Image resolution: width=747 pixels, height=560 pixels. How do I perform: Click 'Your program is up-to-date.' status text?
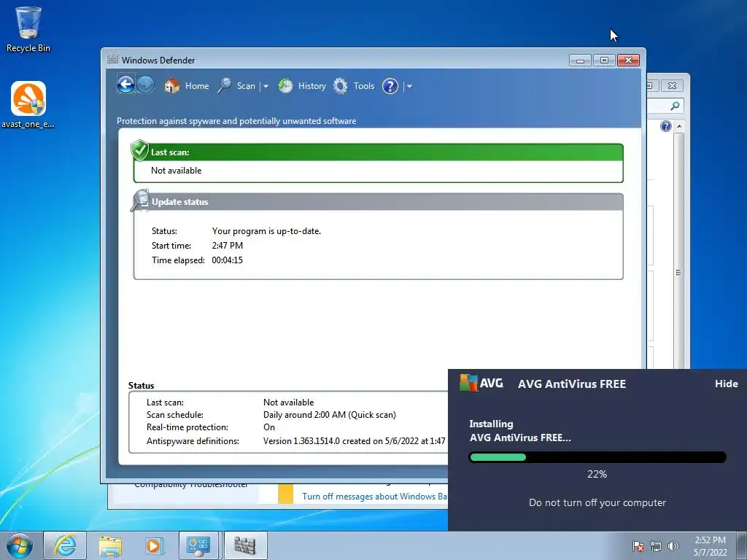[x=266, y=231]
